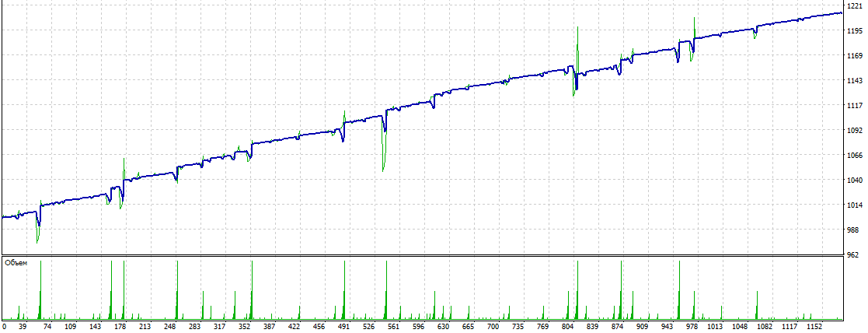Click the 352 trade number label
The width and height of the screenshot is (868, 333).
(x=245, y=327)
